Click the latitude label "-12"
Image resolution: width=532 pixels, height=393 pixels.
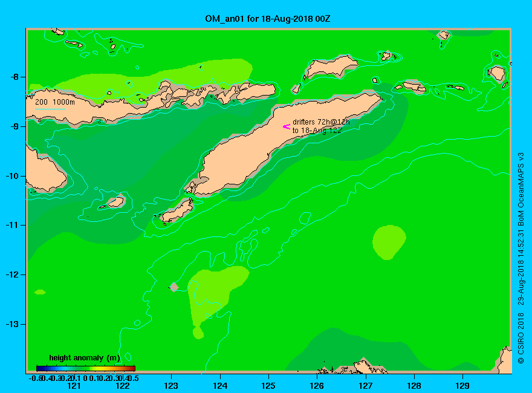(12, 274)
